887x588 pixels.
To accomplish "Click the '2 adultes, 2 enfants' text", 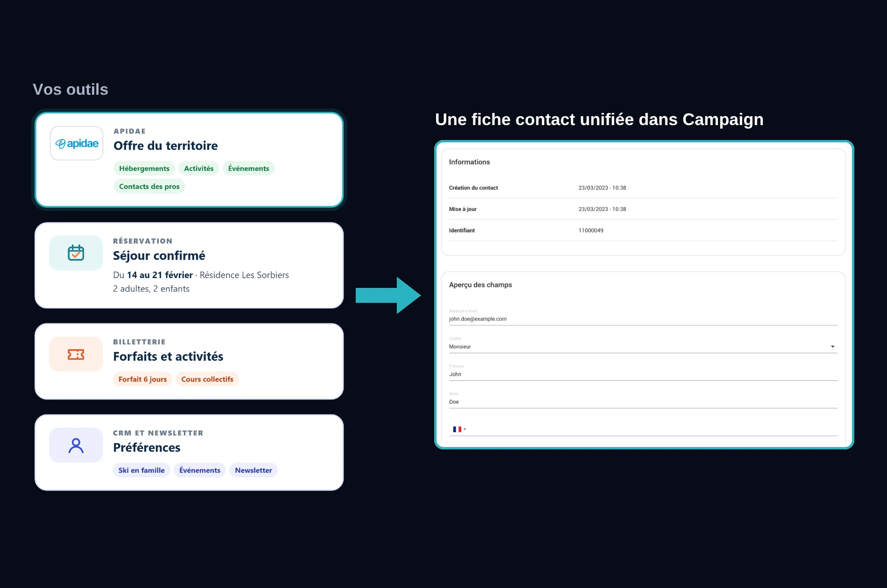I will click(151, 289).
